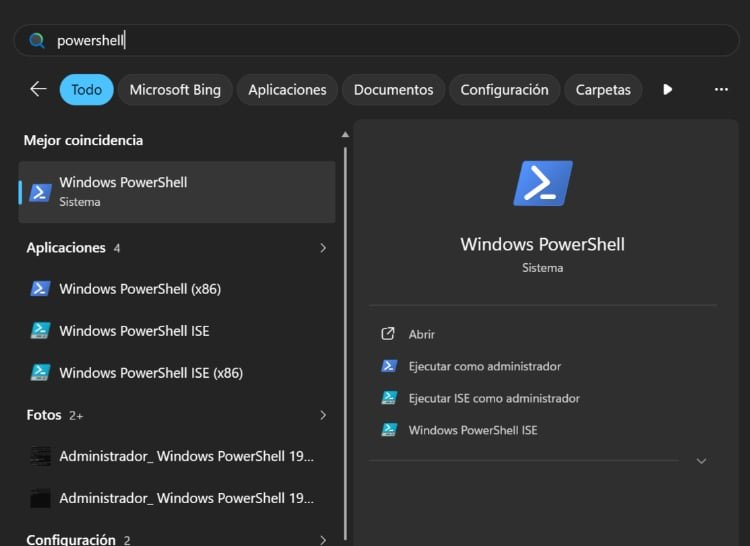
Task: Click the PowerShell ISE (x86) icon
Action: point(40,373)
